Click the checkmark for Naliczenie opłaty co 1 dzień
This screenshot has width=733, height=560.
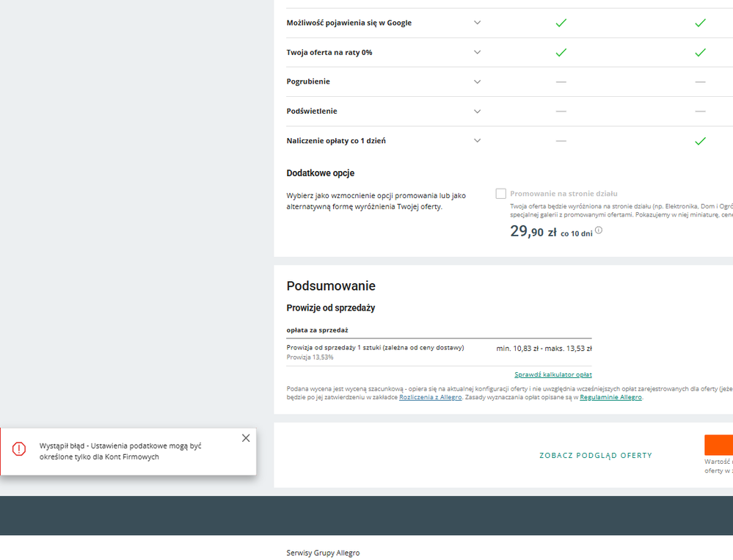700,140
